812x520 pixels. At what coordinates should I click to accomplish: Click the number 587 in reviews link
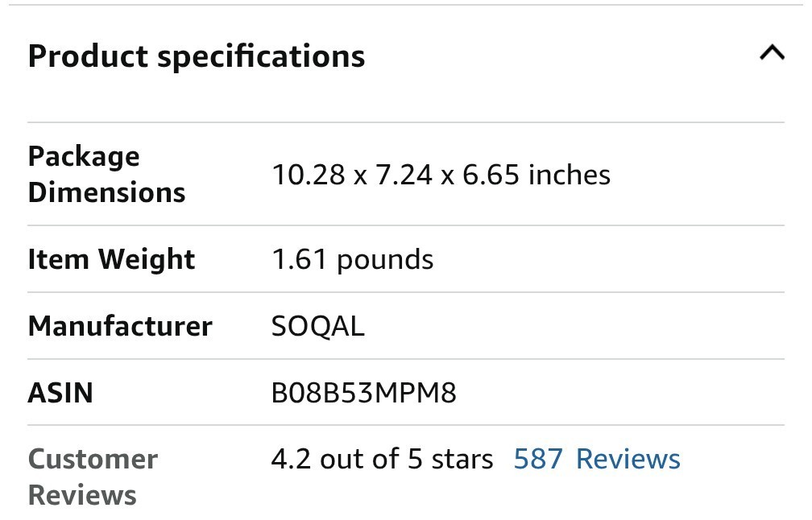click(538, 459)
